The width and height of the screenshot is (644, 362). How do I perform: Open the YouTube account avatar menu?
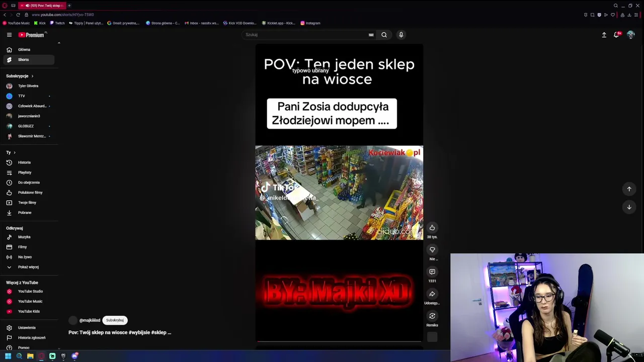point(631,35)
